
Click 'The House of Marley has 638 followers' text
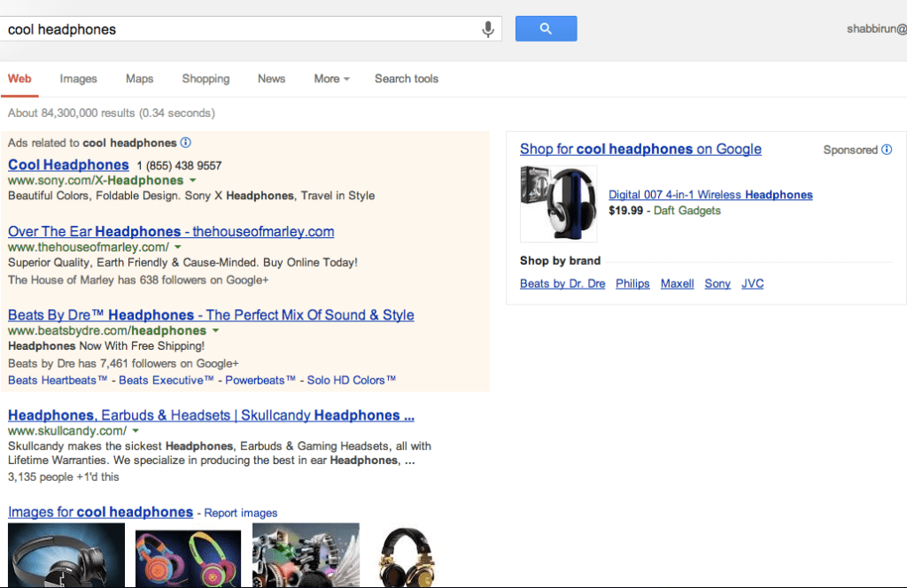point(138,280)
